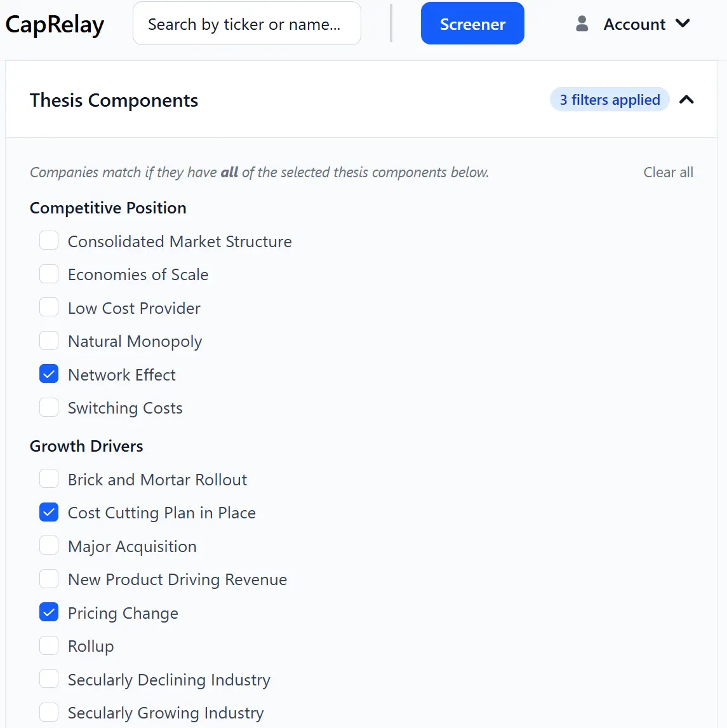This screenshot has height=728, width=727.
Task: Click the Account person icon
Action: pos(581,24)
